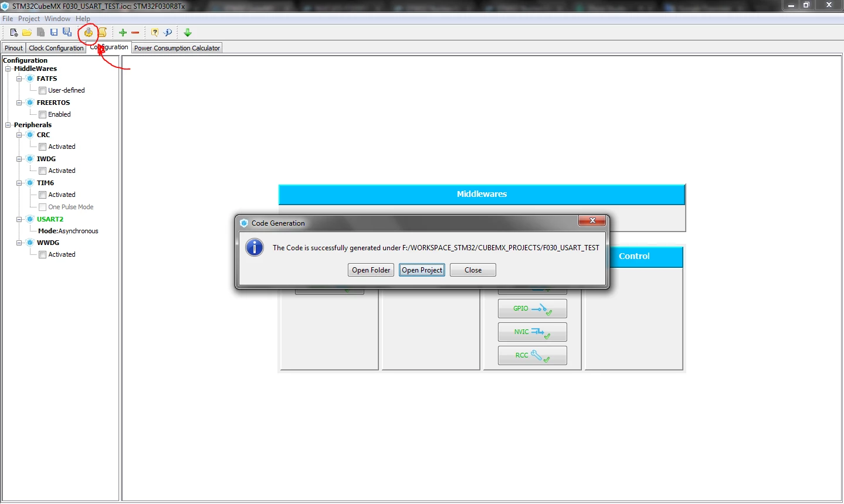Click the Help question mark icon
This screenshot has height=504, width=844.
tap(155, 32)
